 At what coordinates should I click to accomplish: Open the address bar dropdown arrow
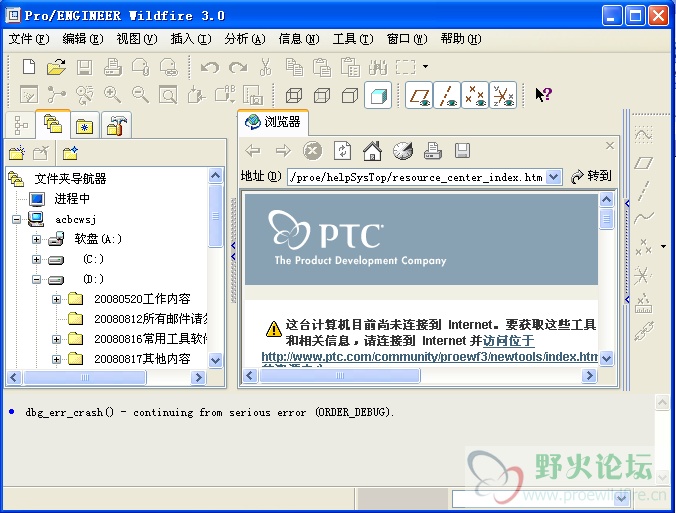554,177
